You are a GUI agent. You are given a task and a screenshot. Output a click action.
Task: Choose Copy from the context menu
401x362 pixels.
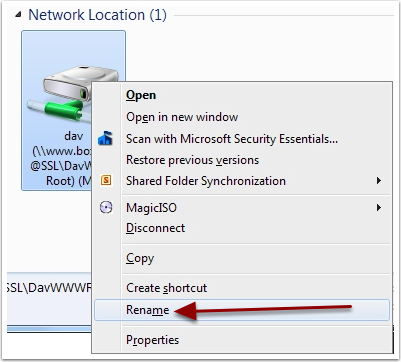click(x=140, y=258)
